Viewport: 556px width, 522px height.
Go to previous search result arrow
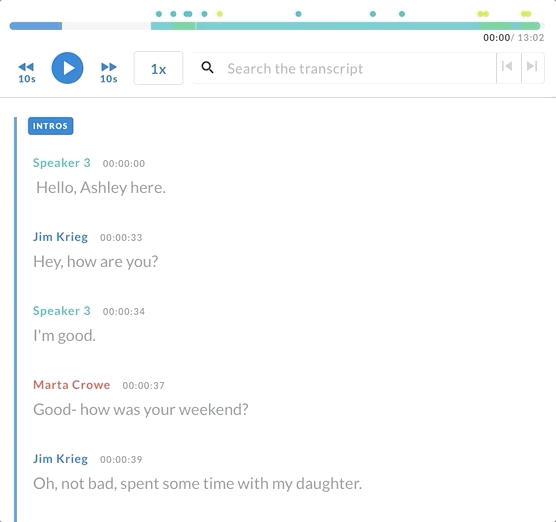[x=507, y=66]
